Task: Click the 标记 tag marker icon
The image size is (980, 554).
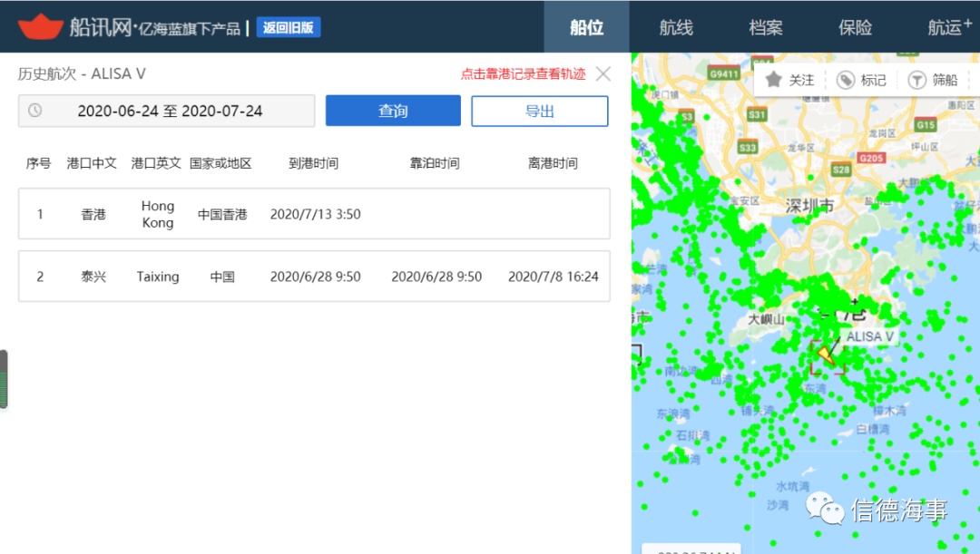Action: tap(846, 80)
